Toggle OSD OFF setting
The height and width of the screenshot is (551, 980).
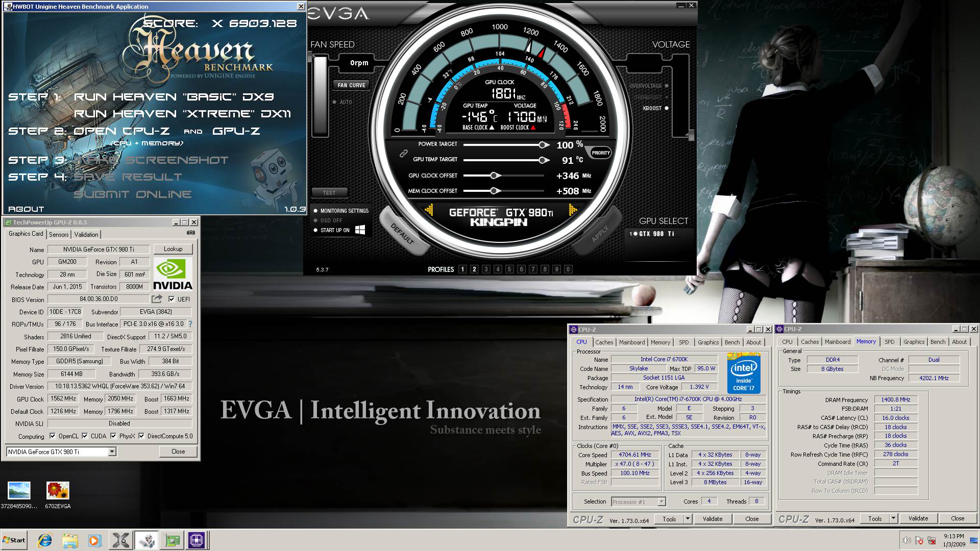328,220
